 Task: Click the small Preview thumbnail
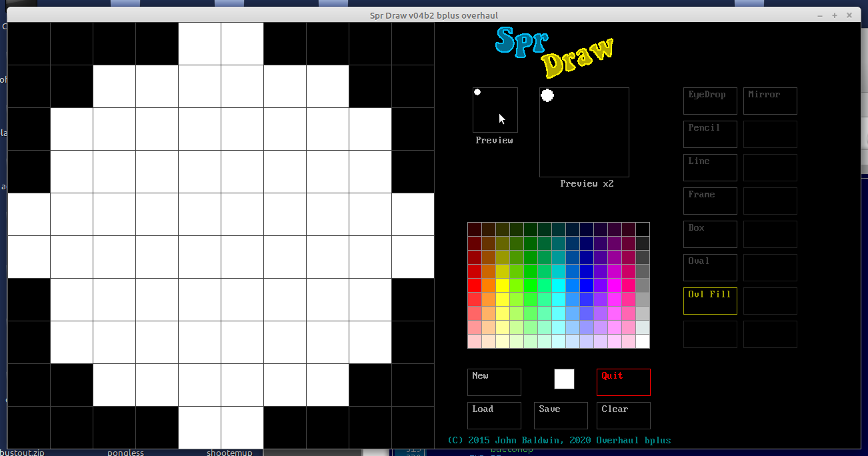coord(495,110)
